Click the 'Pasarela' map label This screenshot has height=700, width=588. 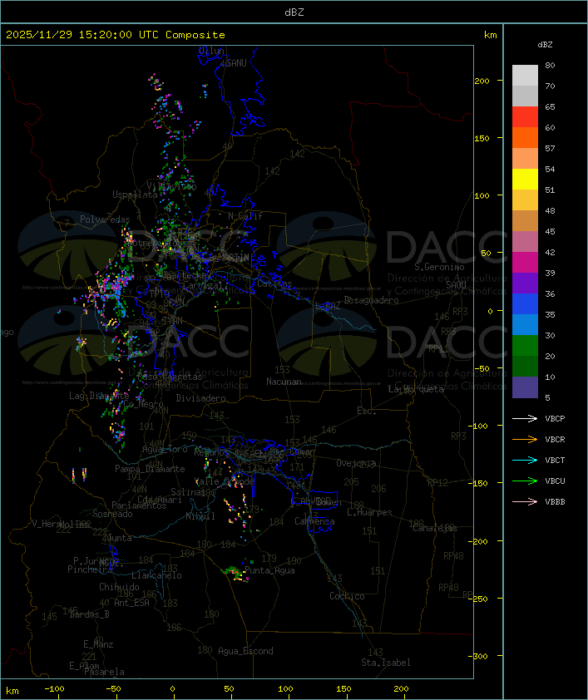104,672
